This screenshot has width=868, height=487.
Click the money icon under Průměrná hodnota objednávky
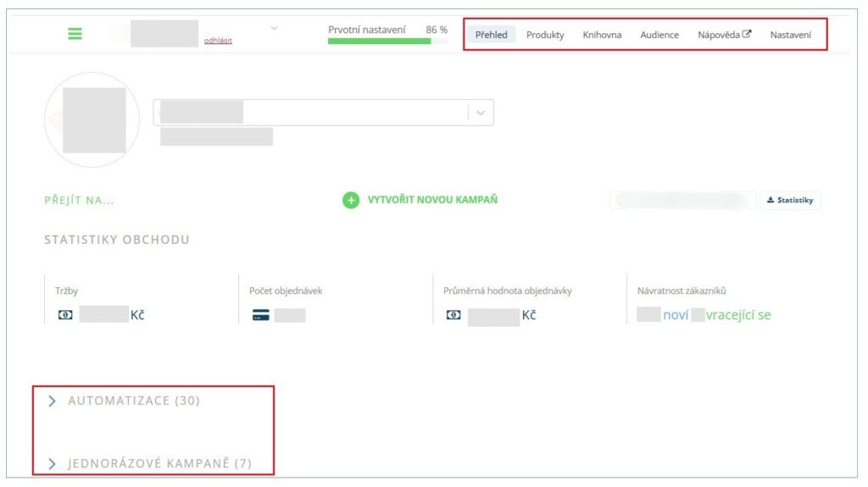[453, 315]
